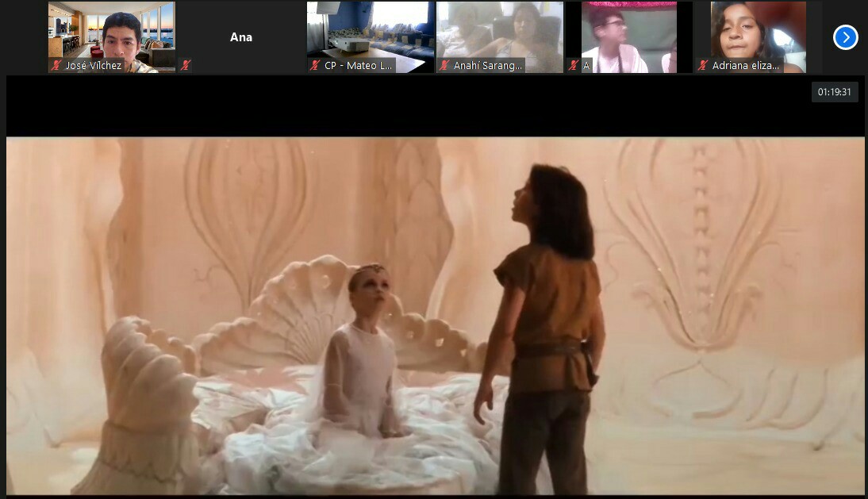Select participant A's video thumbnail

pos(629,37)
